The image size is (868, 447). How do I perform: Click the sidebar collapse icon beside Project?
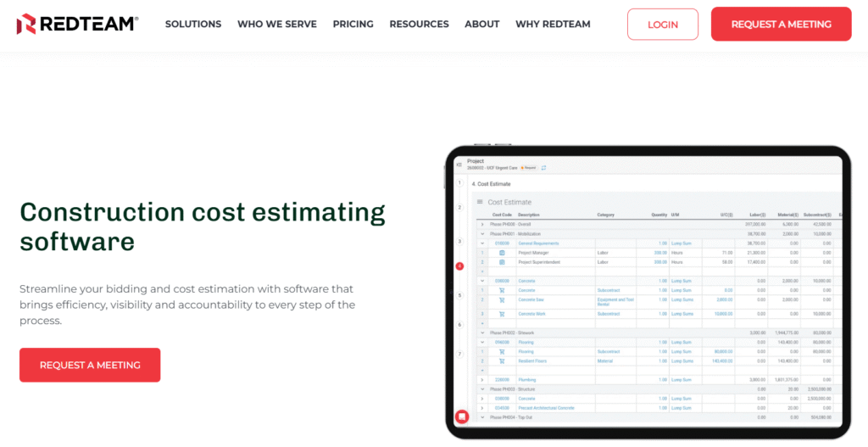pos(459,165)
